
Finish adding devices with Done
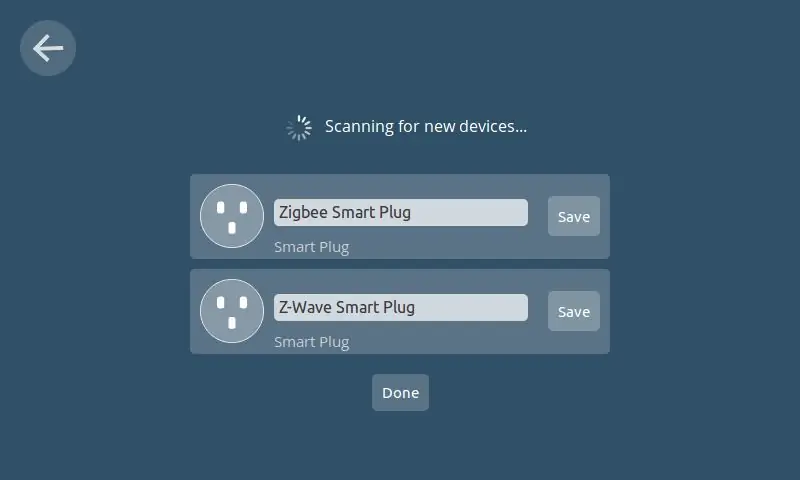401,393
